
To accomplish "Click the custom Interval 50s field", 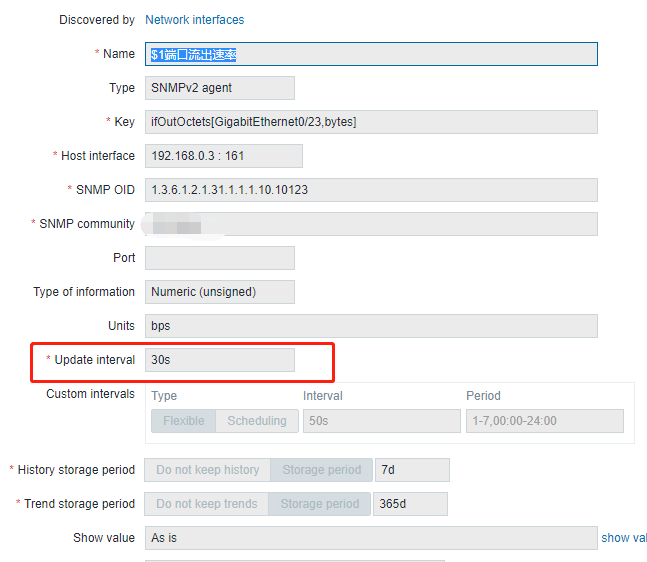I will (x=381, y=421).
